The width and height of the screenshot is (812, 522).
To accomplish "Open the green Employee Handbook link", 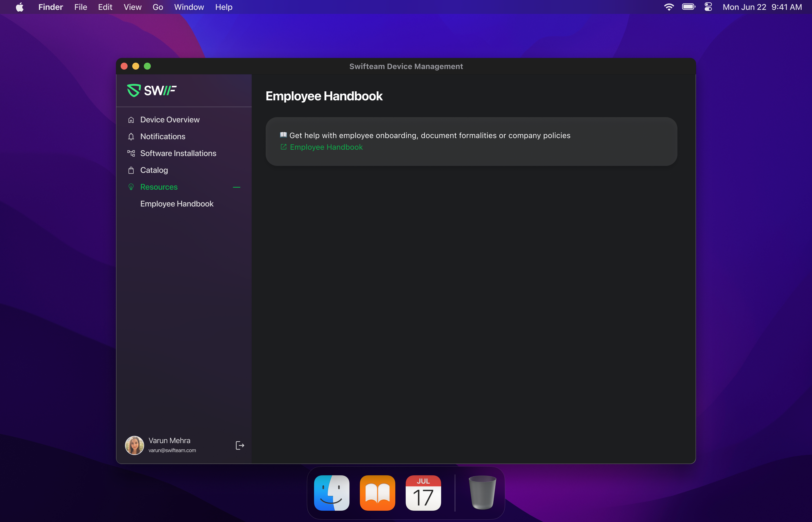I will pyautogui.click(x=326, y=147).
